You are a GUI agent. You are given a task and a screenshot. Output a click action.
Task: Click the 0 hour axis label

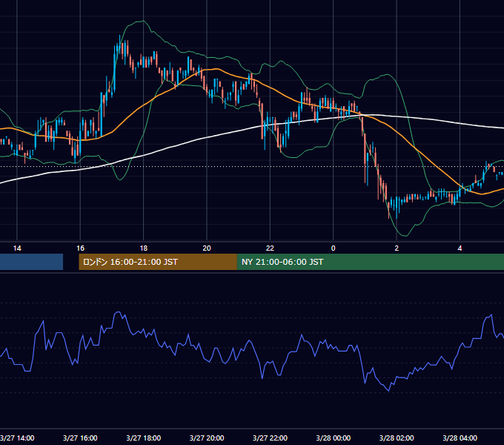point(334,248)
